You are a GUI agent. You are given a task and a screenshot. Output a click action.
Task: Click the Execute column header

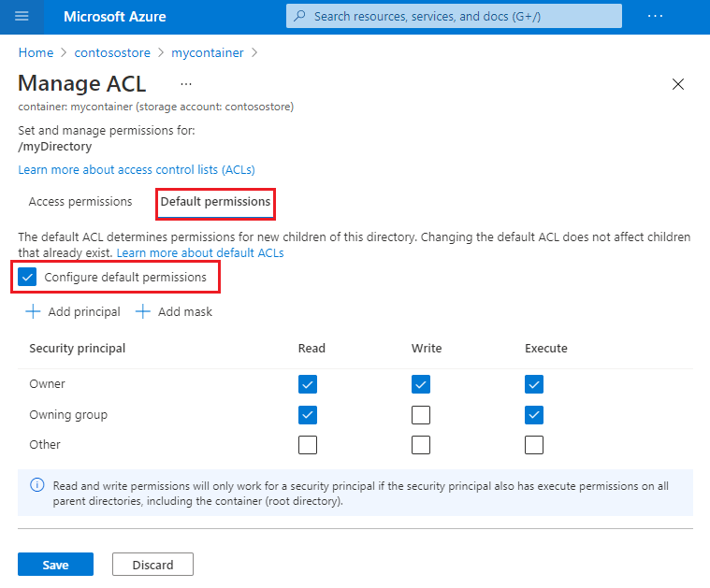(x=546, y=349)
